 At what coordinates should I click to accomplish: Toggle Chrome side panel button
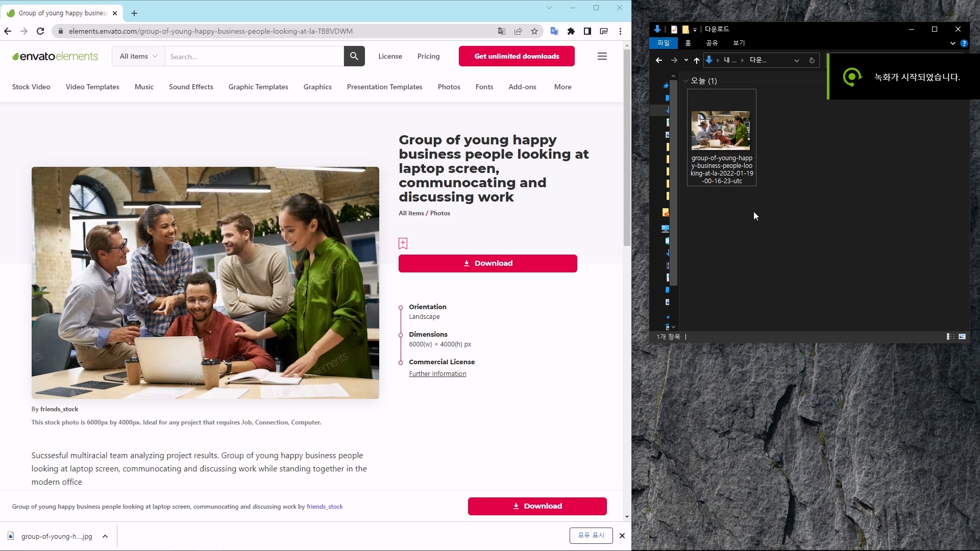[587, 31]
